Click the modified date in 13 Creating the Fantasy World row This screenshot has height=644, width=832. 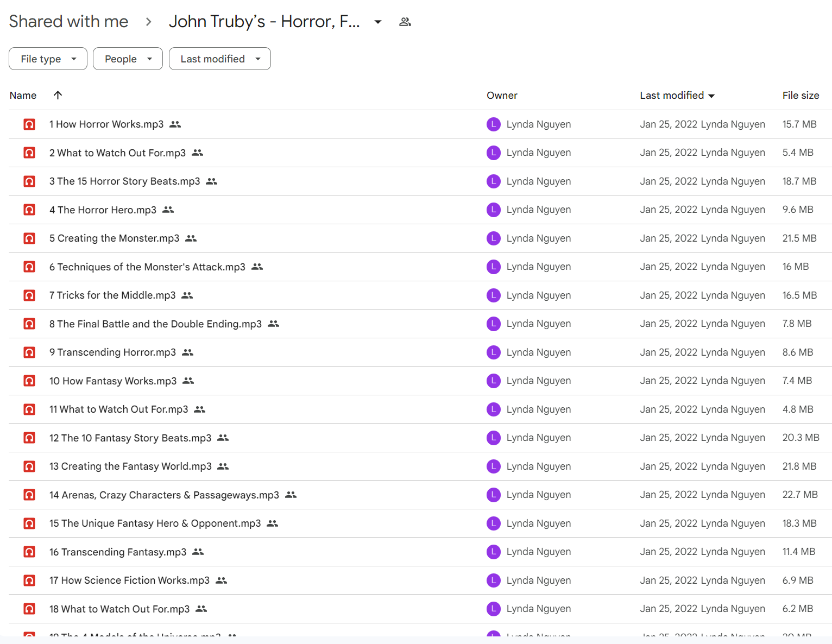pos(669,466)
